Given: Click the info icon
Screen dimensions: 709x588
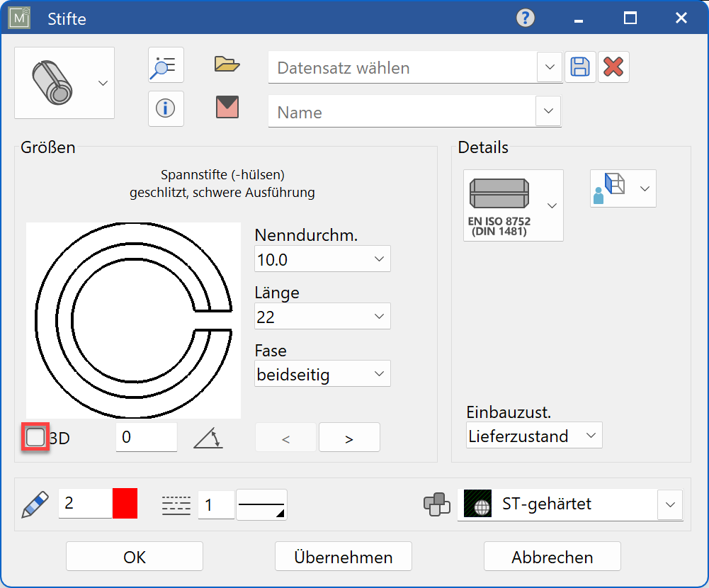Looking at the screenshot, I should click(165, 108).
